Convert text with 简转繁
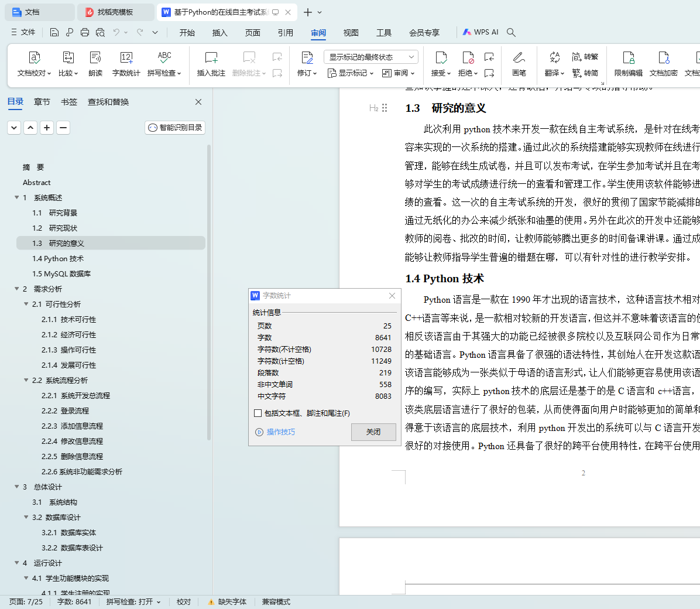This screenshot has width=700, height=609. click(x=585, y=57)
